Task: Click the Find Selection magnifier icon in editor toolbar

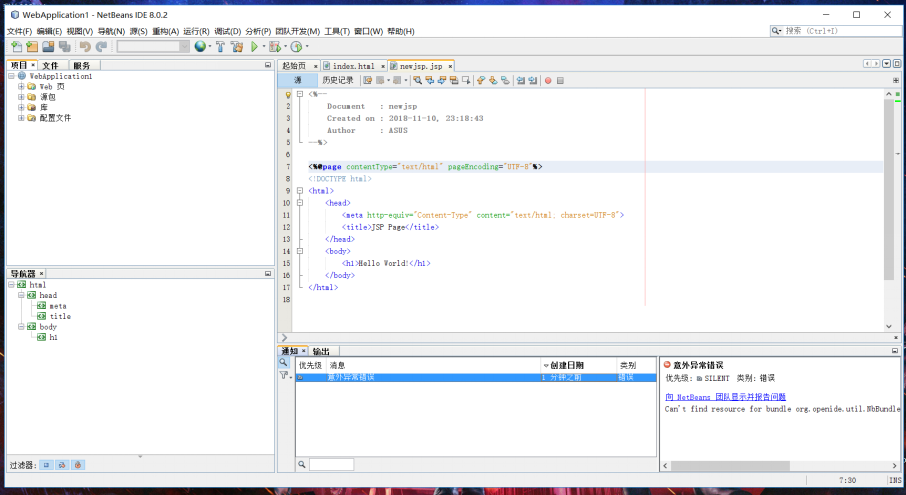Action: click(x=417, y=80)
